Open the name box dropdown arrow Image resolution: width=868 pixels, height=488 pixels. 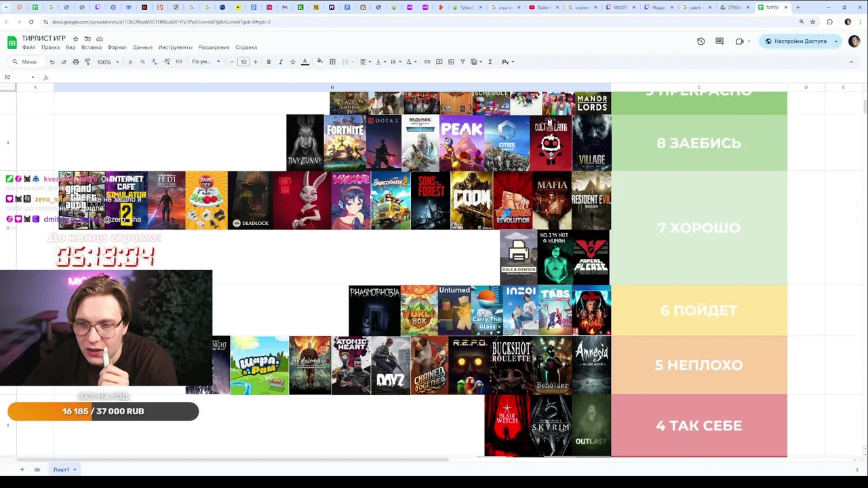pos(33,77)
